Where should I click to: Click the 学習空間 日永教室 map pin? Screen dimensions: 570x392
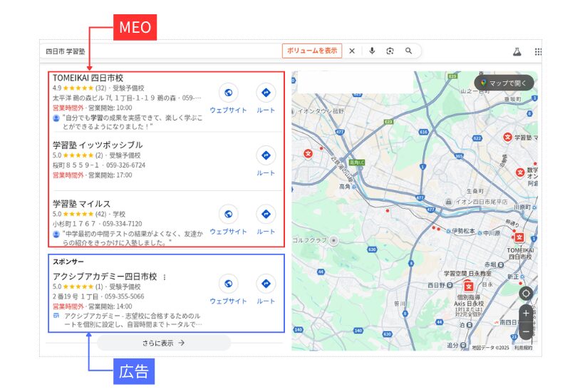click(x=469, y=286)
